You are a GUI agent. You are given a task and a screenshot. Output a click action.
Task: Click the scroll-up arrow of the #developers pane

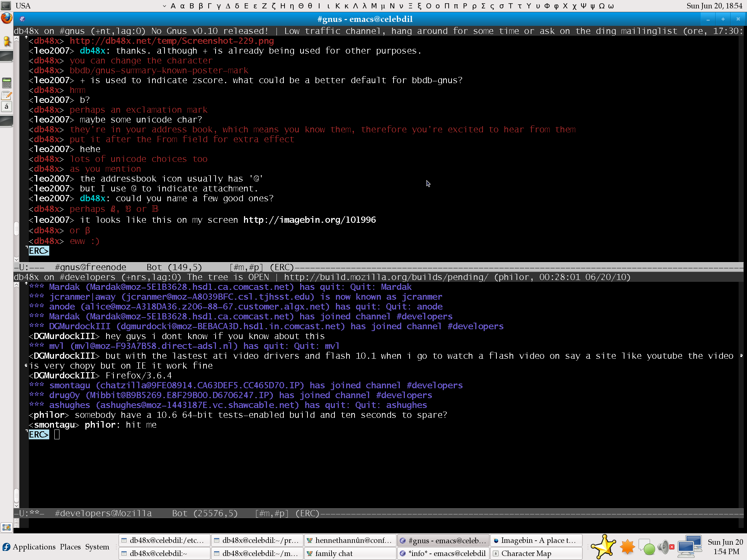click(16, 285)
